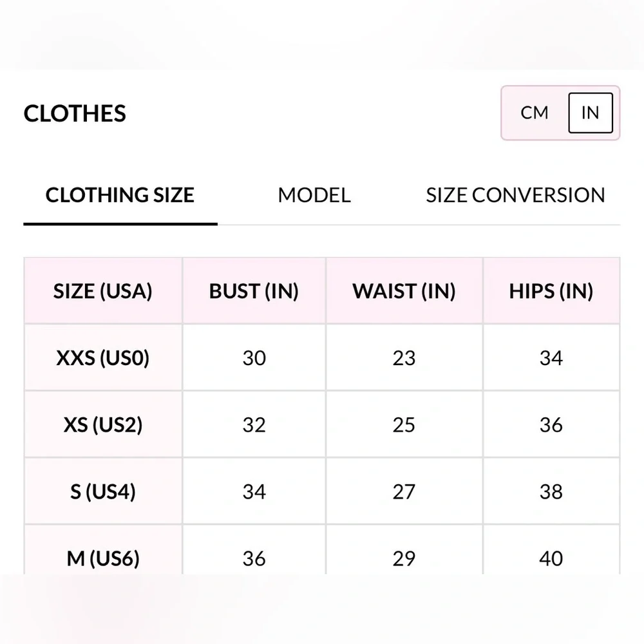Select the S (US4) size row label
The width and height of the screenshot is (644, 644).
click(103, 492)
